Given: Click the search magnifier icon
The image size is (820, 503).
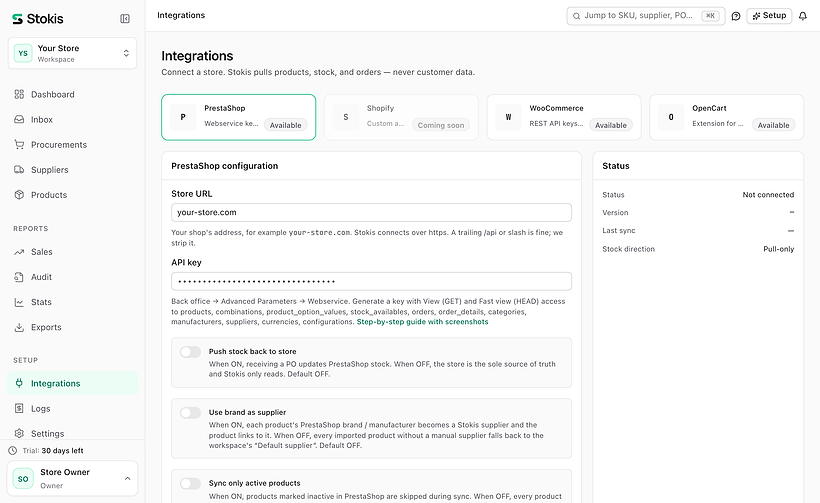Looking at the screenshot, I should coord(576,16).
